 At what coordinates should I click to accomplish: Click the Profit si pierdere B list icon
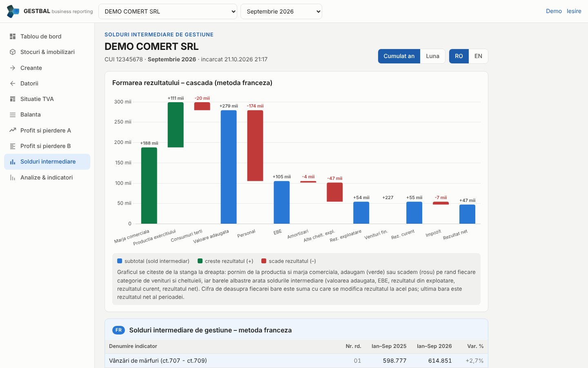(x=13, y=146)
